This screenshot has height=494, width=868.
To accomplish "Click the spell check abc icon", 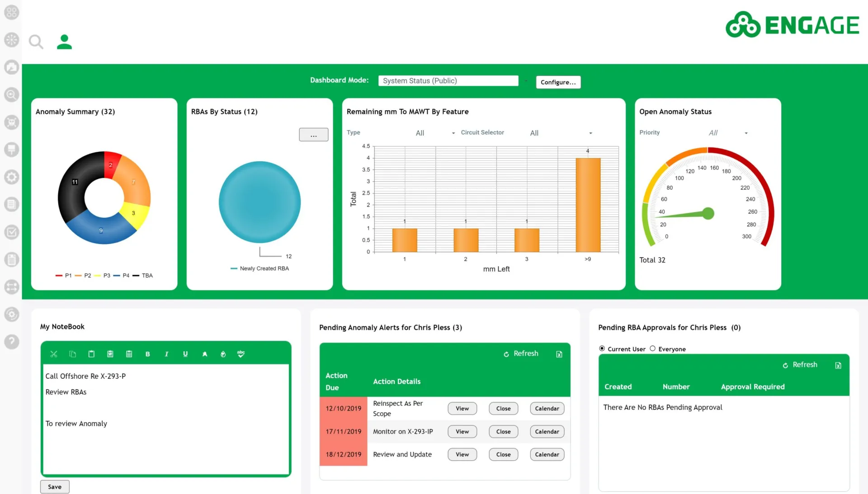I will pos(241,354).
